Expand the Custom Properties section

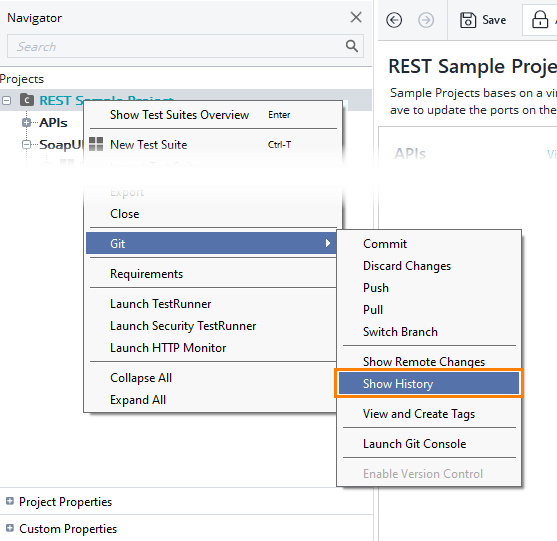tap(10, 528)
